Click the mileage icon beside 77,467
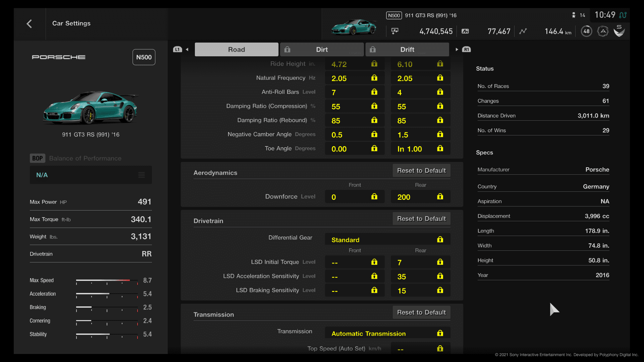Viewport: 644px width, 362px height. pos(465,31)
